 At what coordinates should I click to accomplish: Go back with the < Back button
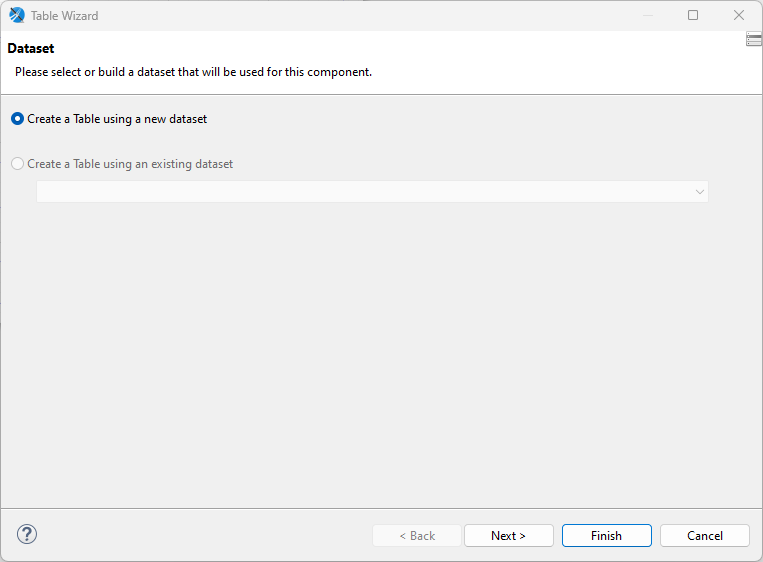tap(417, 536)
